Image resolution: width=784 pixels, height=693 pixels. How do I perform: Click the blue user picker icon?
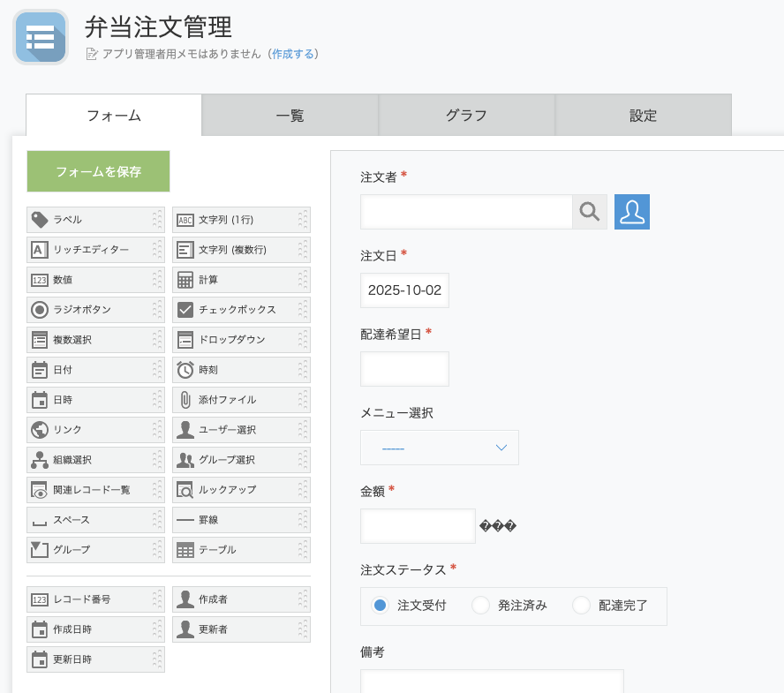(632, 212)
